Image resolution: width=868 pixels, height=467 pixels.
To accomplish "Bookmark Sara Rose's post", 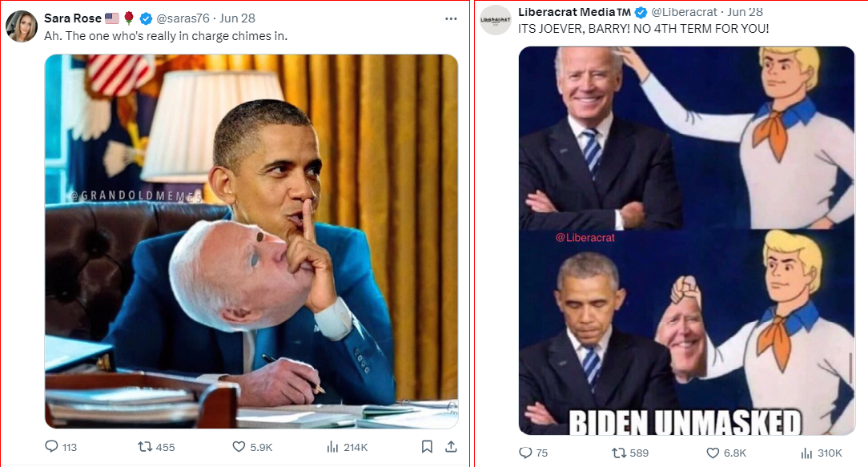I will pyautogui.click(x=427, y=446).
